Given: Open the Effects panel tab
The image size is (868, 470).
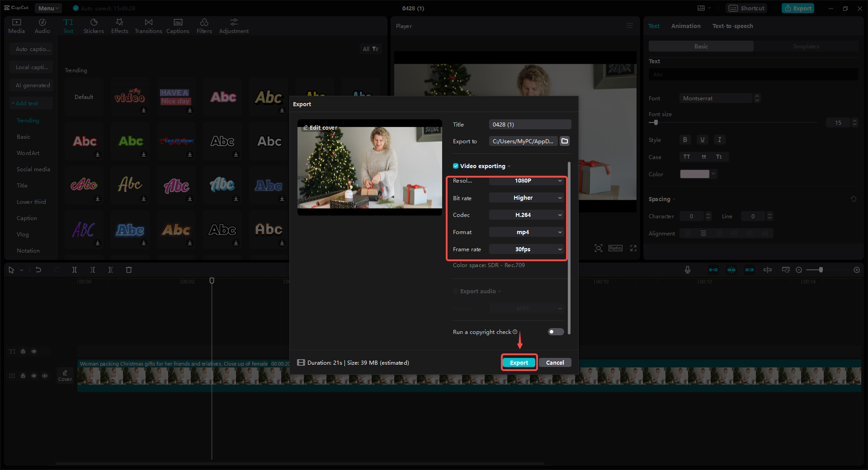Looking at the screenshot, I should pos(120,26).
